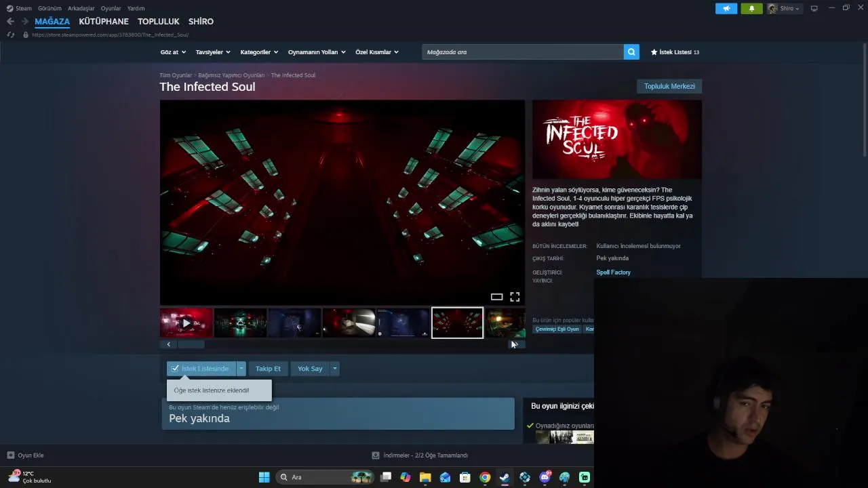Expand the Yok Say options arrow

point(334,369)
